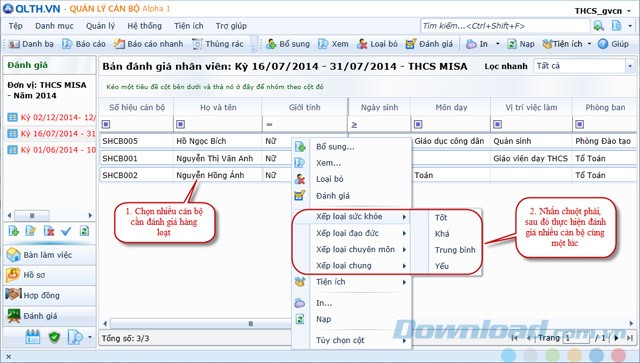This screenshot has height=363, width=640.
Task: Click green shield icon at bottom of sidebar
Action: (x=54, y=337)
